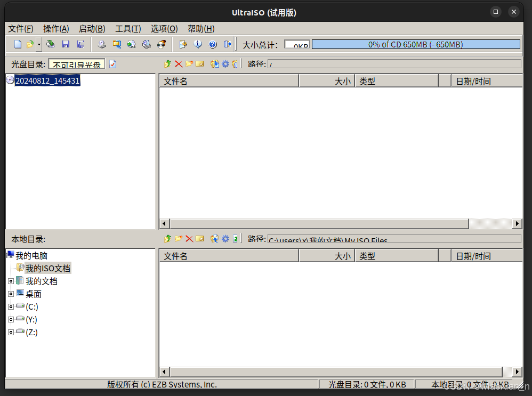Click the red Delete X in disc pane

[179, 64]
